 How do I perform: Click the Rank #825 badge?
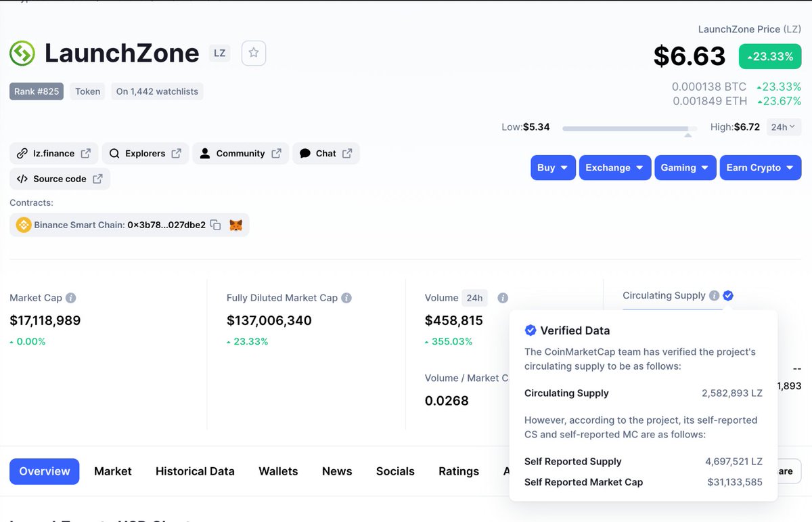(37, 91)
